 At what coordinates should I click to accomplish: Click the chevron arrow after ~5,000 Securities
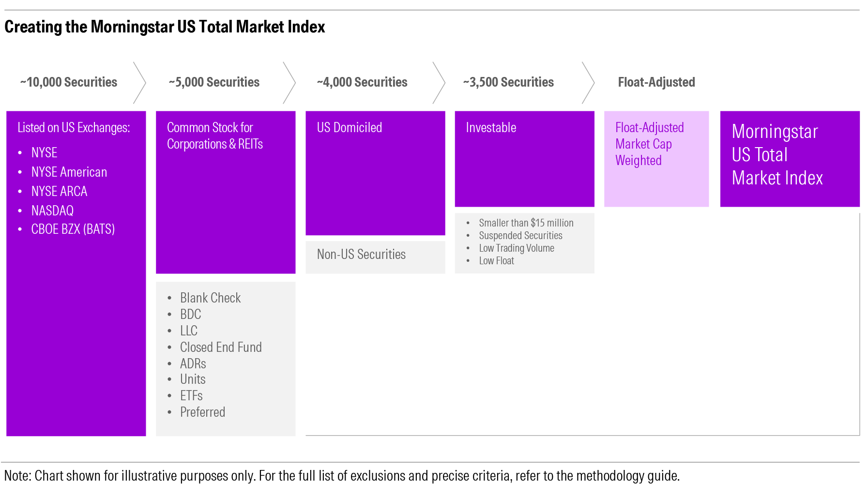[289, 82]
